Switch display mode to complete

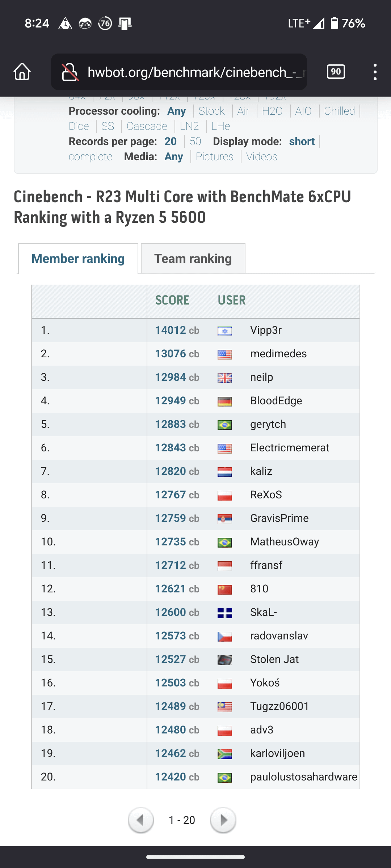[91, 157]
